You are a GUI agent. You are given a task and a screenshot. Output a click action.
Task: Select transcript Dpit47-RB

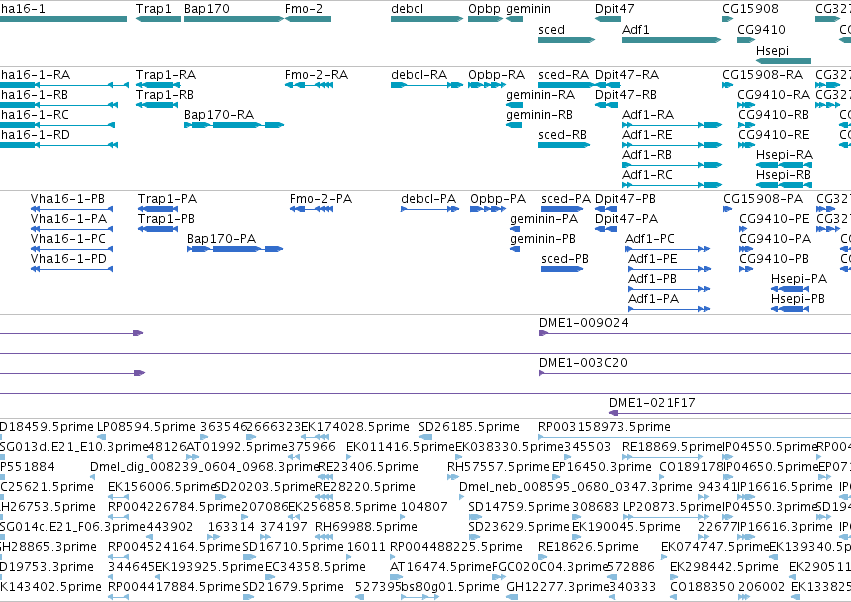click(607, 105)
